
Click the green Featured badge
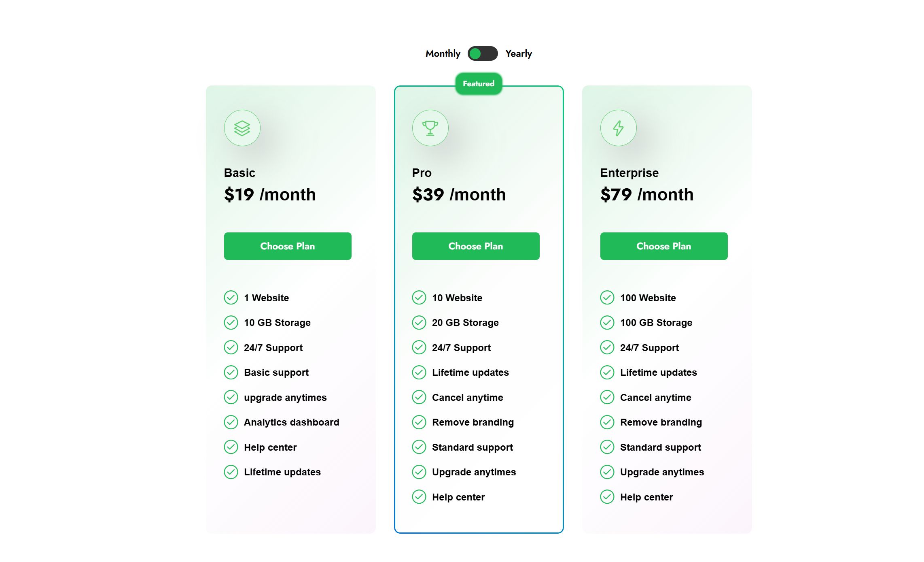tap(479, 84)
